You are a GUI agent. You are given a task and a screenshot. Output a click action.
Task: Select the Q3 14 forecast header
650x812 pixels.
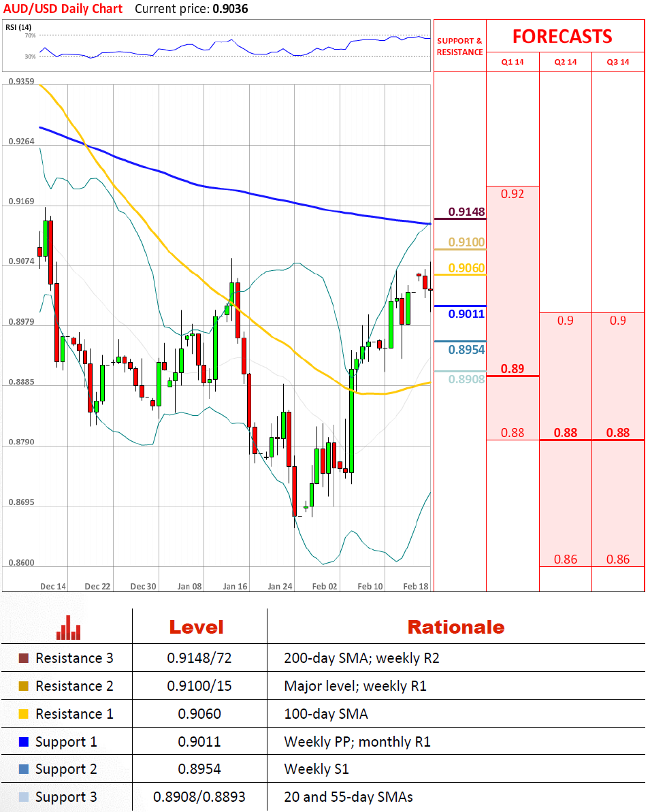[x=618, y=62]
